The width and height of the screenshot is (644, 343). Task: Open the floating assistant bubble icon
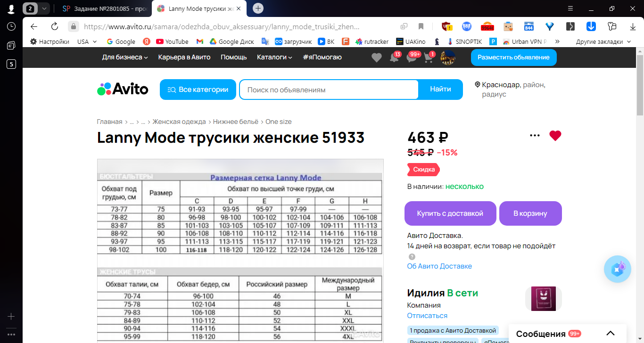pos(618,269)
